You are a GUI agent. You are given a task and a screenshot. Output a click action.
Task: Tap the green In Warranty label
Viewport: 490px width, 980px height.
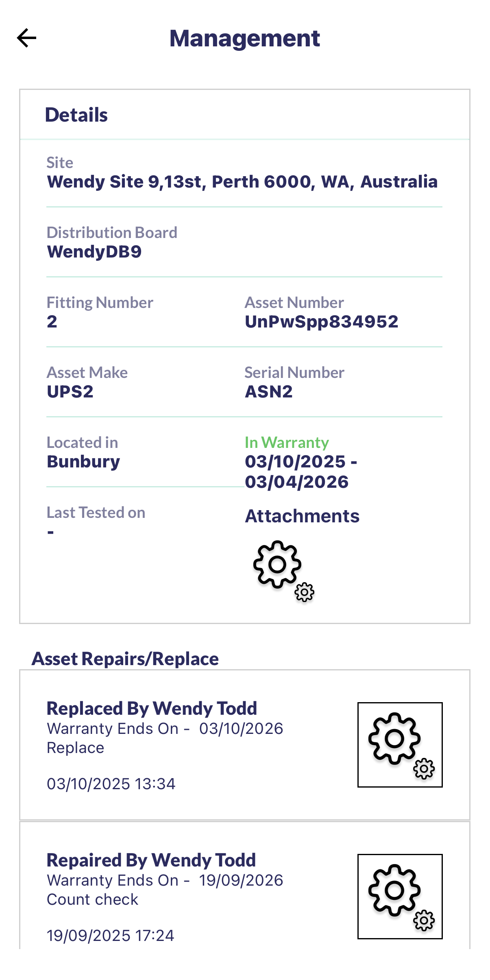click(287, 442)
